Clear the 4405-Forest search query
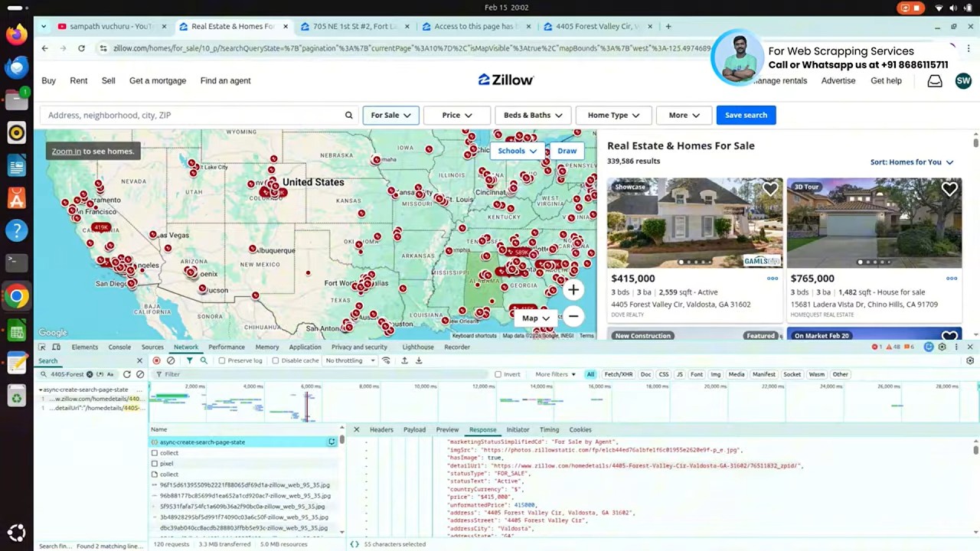Image resolution: width=980 pixels, height=551 pixels. 90,374
